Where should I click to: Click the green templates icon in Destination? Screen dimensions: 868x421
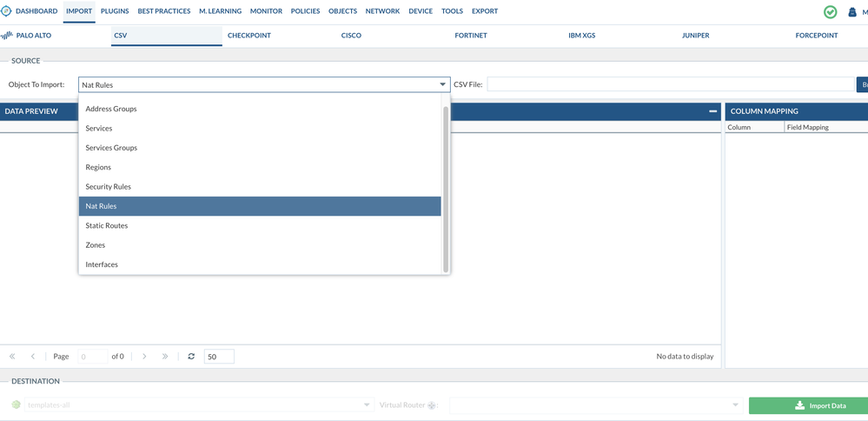tap(16, 405)
